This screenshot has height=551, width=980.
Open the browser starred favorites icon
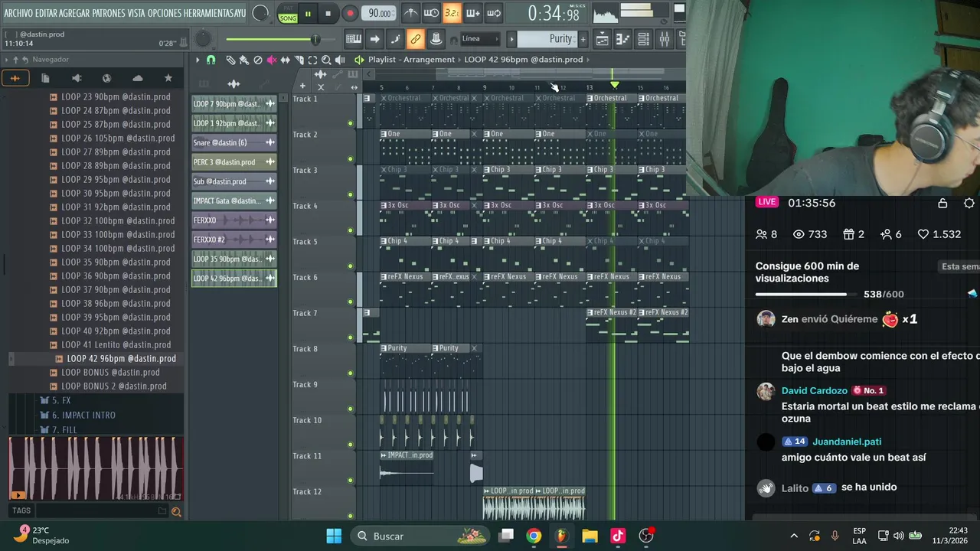(x=168, y=78)
